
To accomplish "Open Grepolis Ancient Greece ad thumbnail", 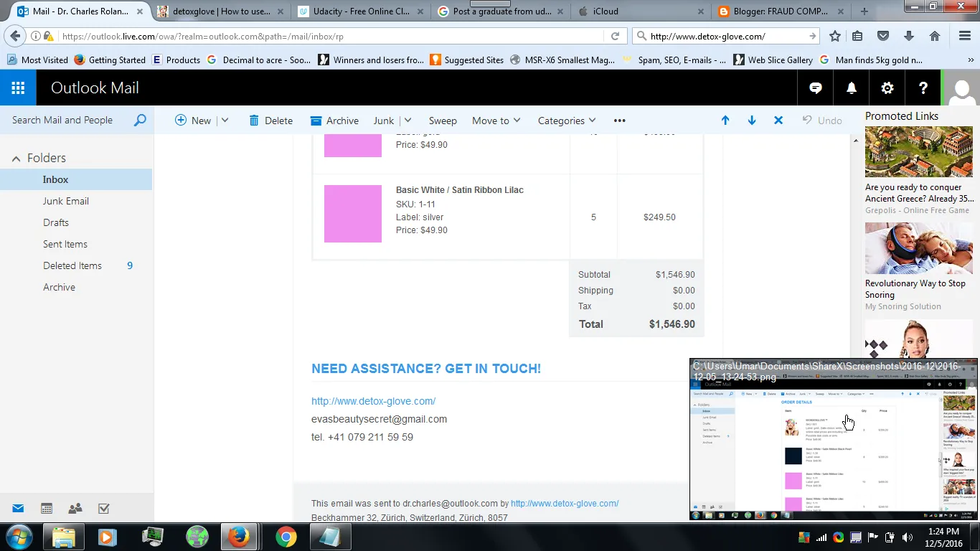I will tap(919, 152).
